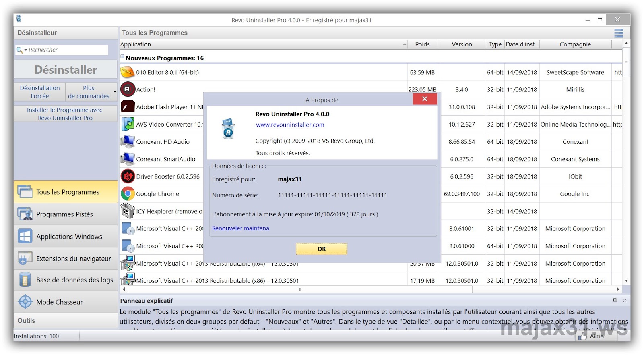Collapse the Nouveaux Programmes group

click(122, 56)
